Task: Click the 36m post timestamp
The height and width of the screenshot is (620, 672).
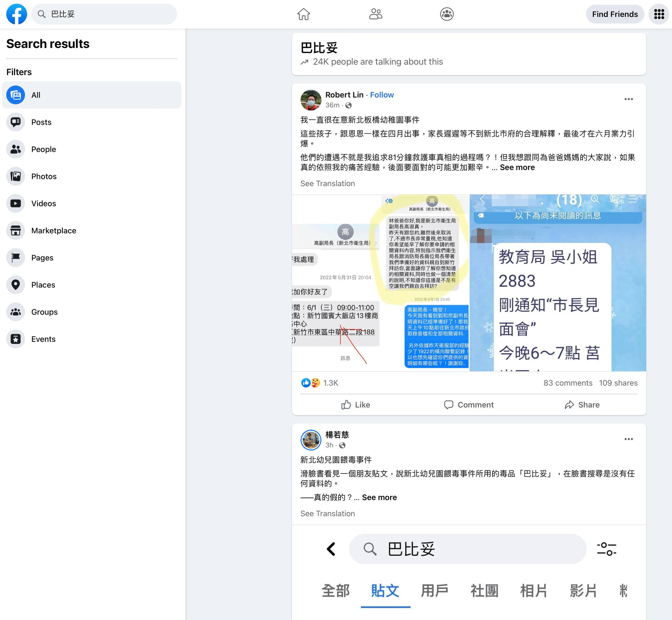Action: tap(332, 105)
